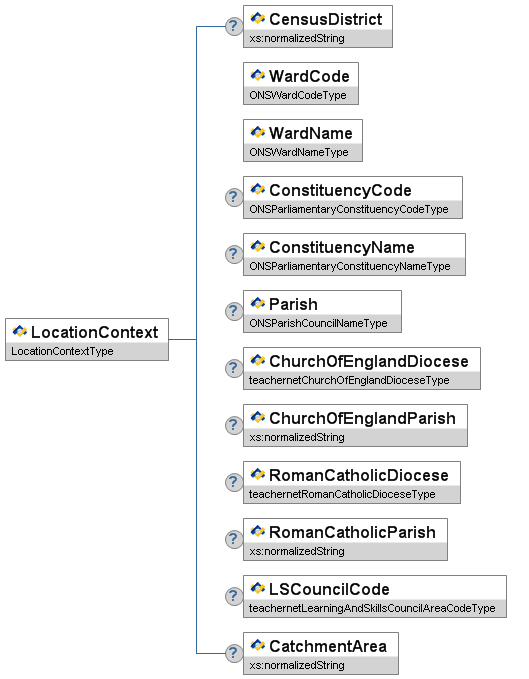
Task: Click the LocationContextType type label
Action: tap(62, 351)
